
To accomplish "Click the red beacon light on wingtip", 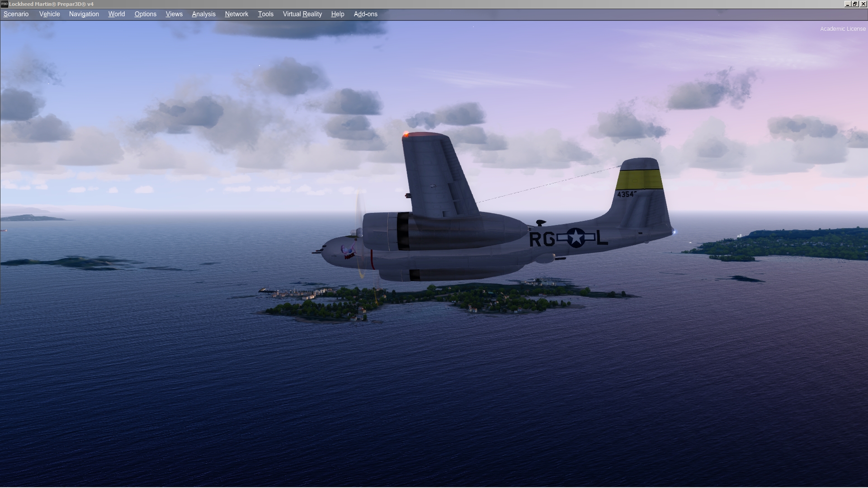I will (x=406, y=134).
